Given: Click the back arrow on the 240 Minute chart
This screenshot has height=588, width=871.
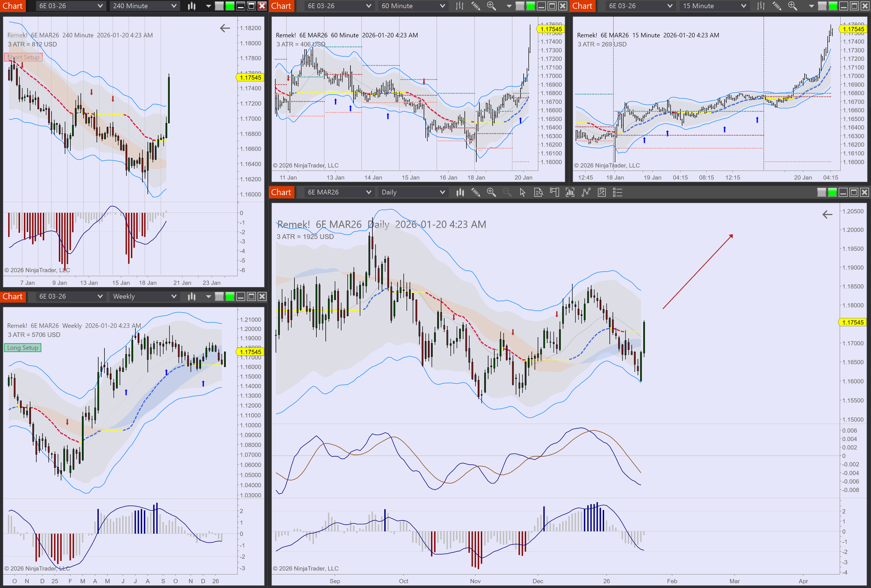Looking at the screenshot, I should pyautogui.click(x=225, y=28).
